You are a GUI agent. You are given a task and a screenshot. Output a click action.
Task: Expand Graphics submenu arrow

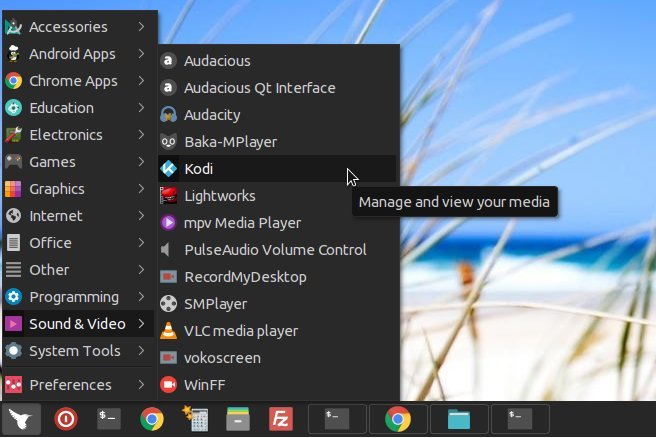(141, 189)
